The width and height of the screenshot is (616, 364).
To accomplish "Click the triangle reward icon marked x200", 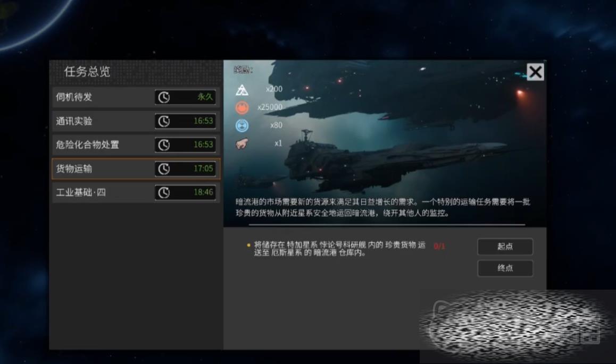I will [x=242, y=89].
